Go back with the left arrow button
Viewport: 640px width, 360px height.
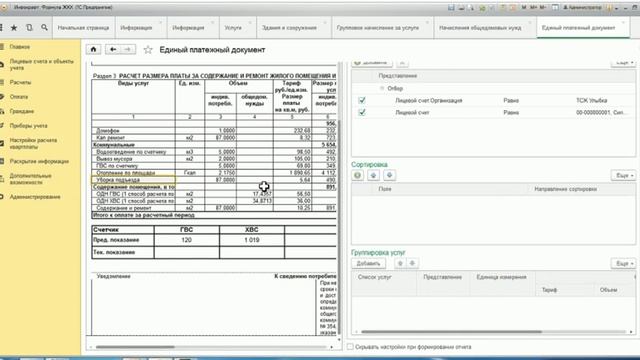(113, 49)
